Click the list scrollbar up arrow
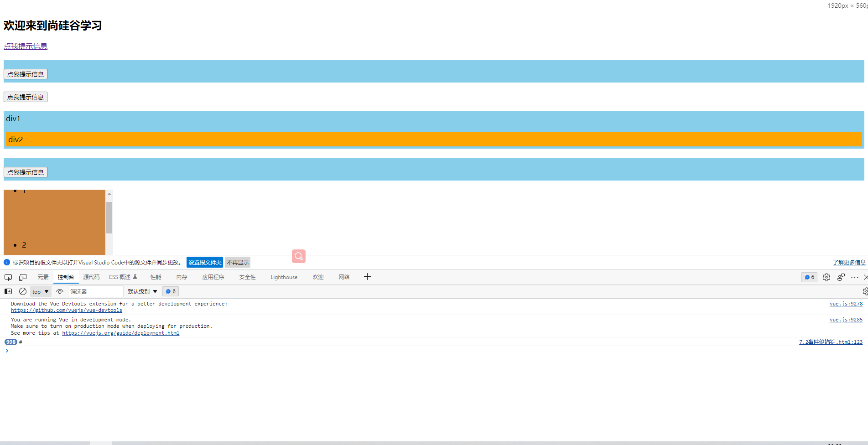The image size is (868, 445). click(x=109, y=194)
